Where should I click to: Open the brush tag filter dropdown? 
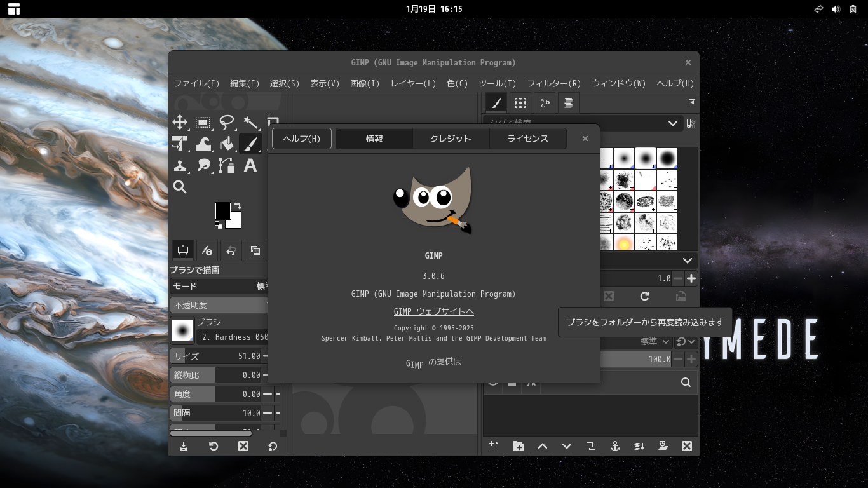[x=672, y=123]
